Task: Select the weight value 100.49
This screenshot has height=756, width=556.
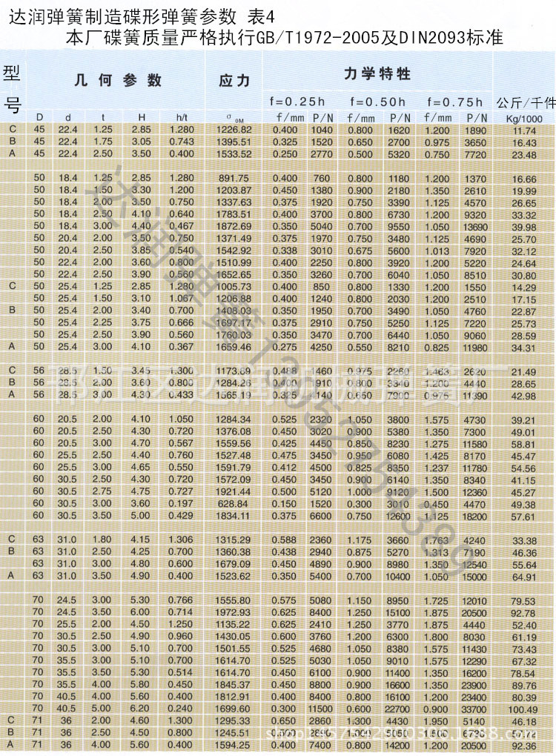Action: click(523, 710)
